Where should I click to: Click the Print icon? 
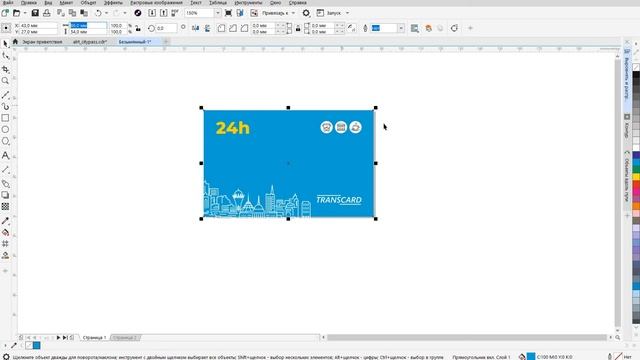47,13
